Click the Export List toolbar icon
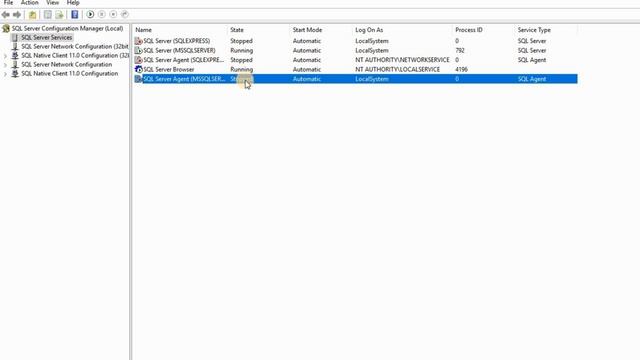This screenshot has height=360, width=640. point(59,15)
